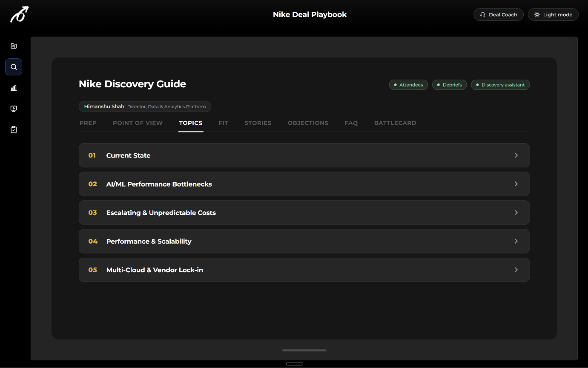Viewport: 588px width, 368px height.
Task: Click the Multi-Cloud & Vendor Lock-in title
Action: click(155, 270)
